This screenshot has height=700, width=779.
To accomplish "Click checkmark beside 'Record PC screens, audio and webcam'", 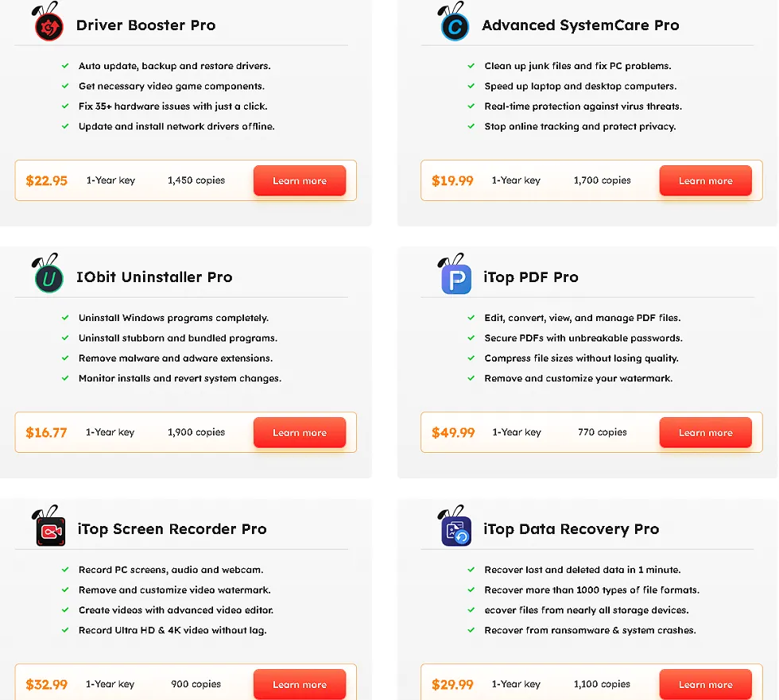I will tap(65, 570).
